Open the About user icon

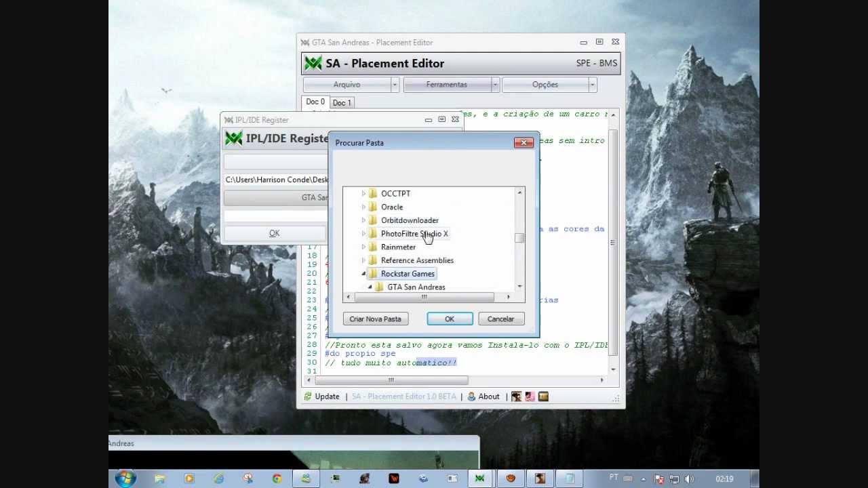coord(471,396)
